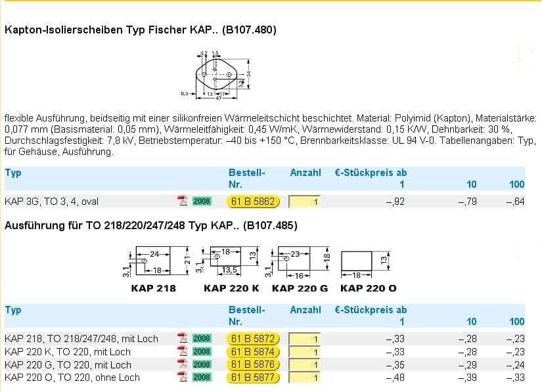Click the 'Anzahl' header in the upper table

click(305, 173)
